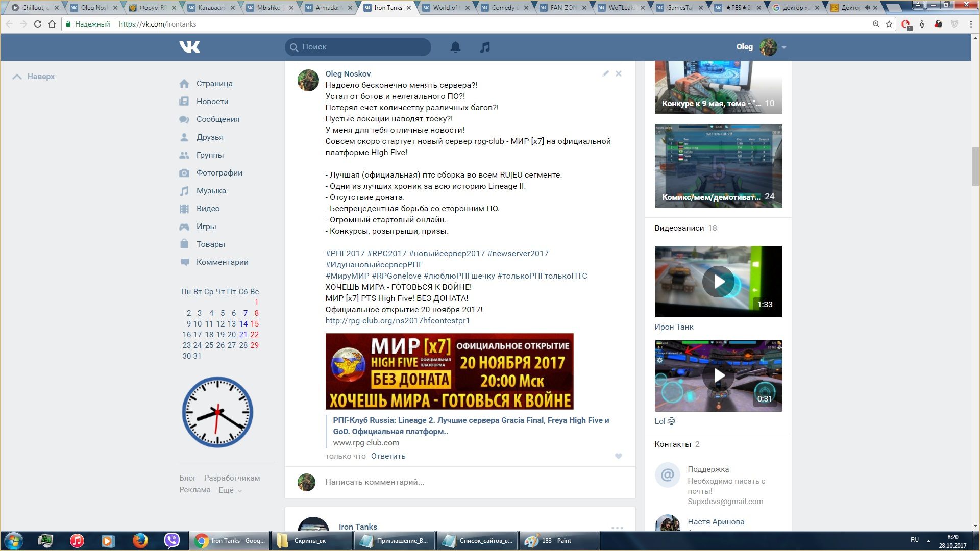Image resolution: width=980 pixels, height=551 pixels.
Task: Play the Ирон Танк video
Action: coord(718,282)
